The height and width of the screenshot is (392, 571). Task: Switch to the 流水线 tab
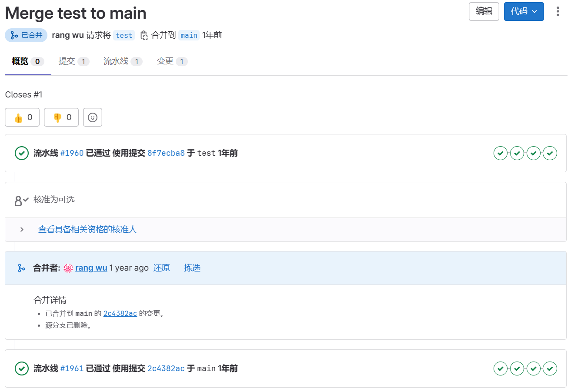pyautogui.click(x=123, y=61)
